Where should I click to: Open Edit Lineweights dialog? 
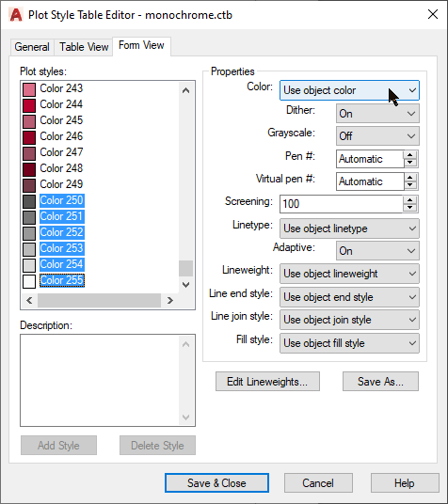(267, 382)
